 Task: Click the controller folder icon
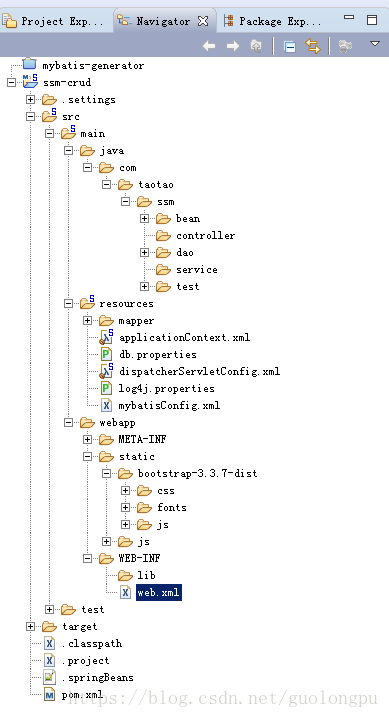[163, 235]
